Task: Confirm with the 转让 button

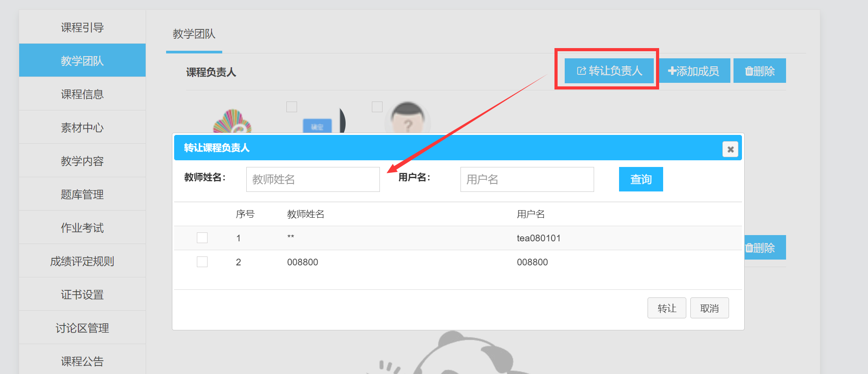Action: click(666, 308)
